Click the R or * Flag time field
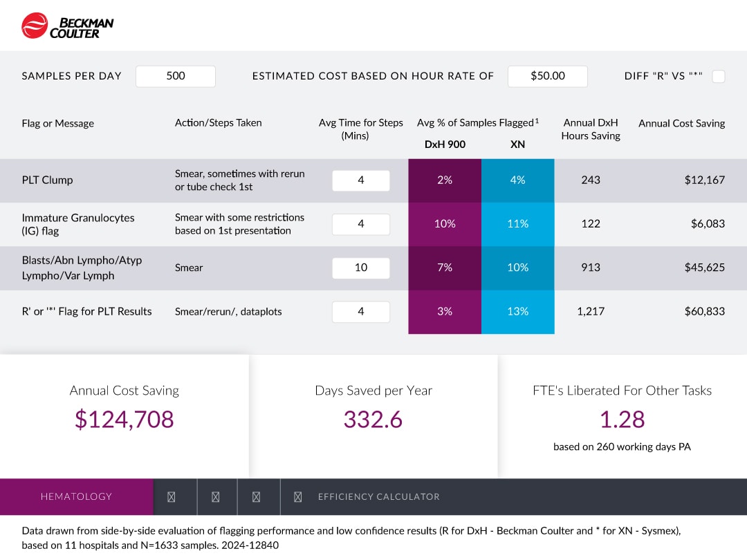The height and width of the screenshot is (560, 747). click(361, 312)
